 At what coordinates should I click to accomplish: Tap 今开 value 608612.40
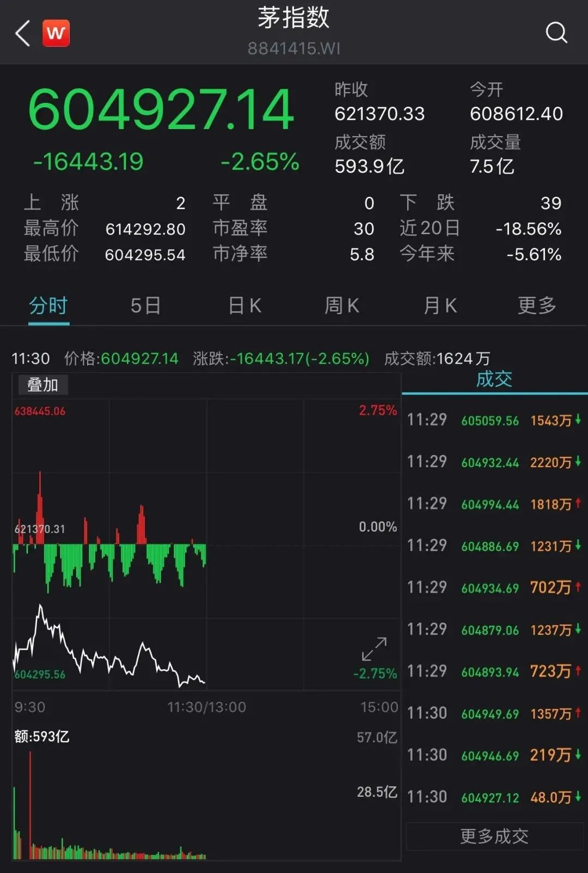pos(516,113)
